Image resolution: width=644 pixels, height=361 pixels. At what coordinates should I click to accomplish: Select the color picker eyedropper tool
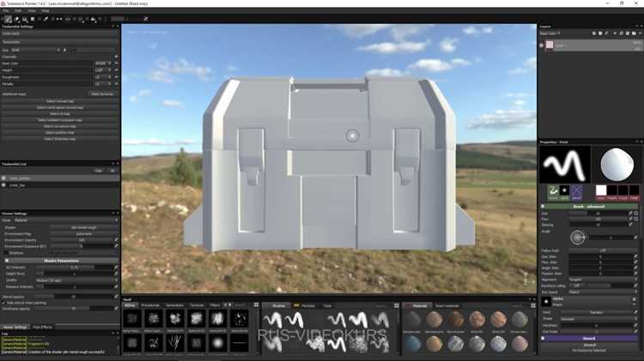46,19
